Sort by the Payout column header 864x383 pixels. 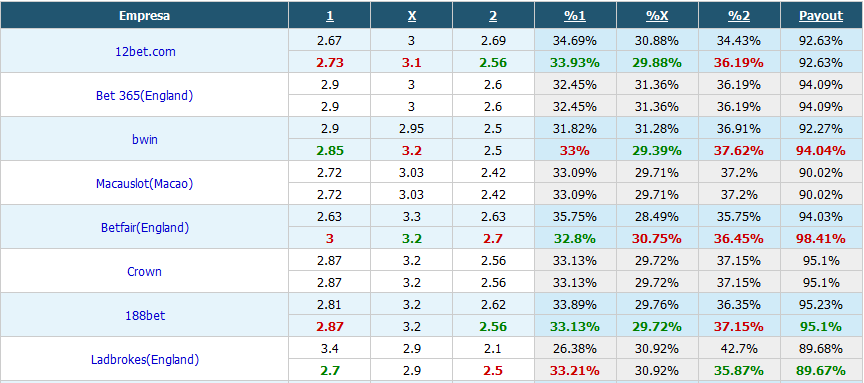pyautogui.click(x=821, y=16)
